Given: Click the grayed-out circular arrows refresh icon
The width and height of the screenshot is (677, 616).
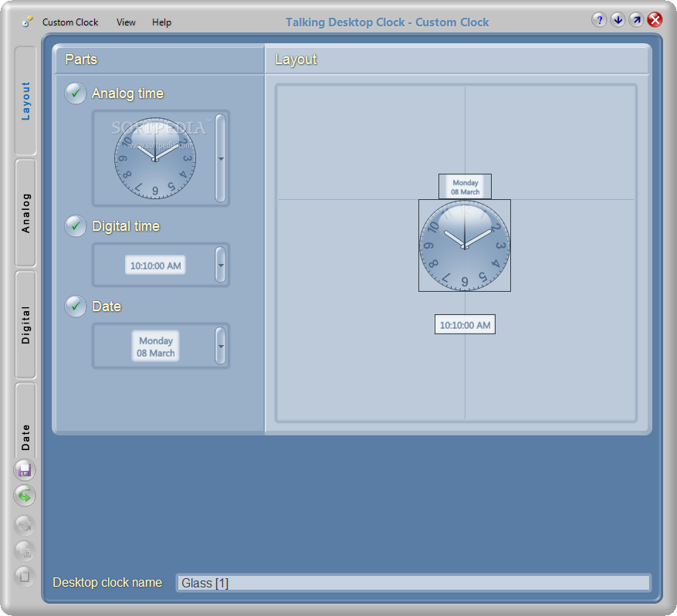Looking at the screenshot, I should [25, 526].
